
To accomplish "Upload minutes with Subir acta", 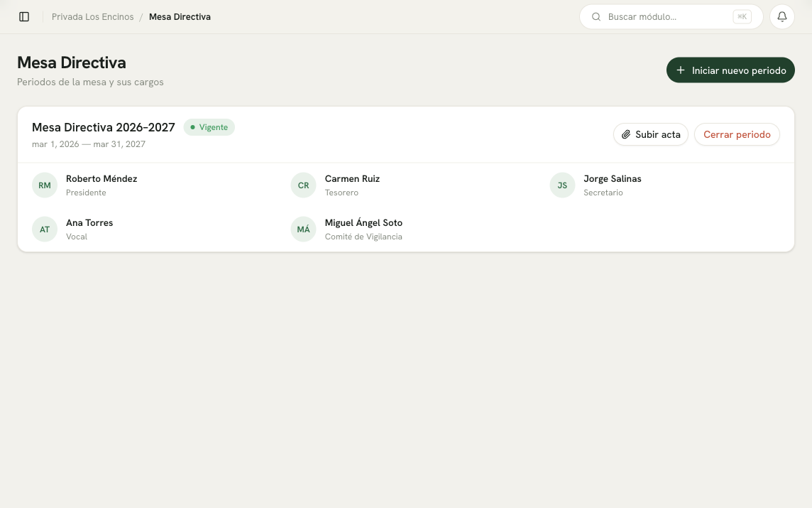I will (x=650, y=134).
